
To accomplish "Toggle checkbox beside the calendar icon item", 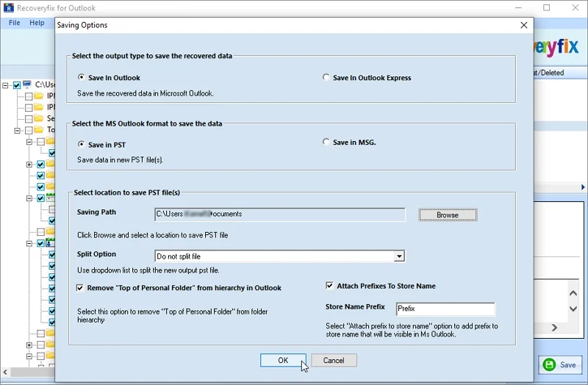I will 41,198.
